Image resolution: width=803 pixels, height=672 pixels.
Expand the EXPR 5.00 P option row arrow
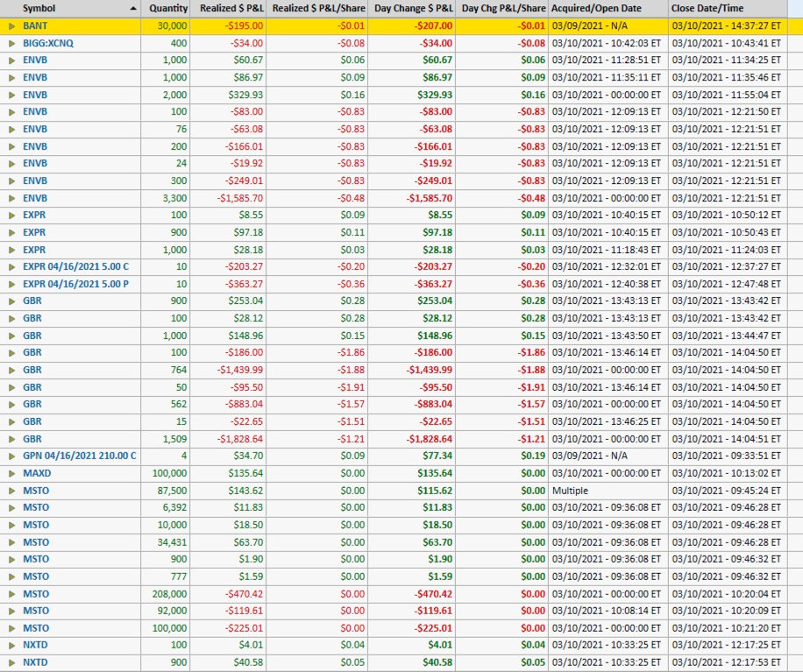[x=11, y=284]
